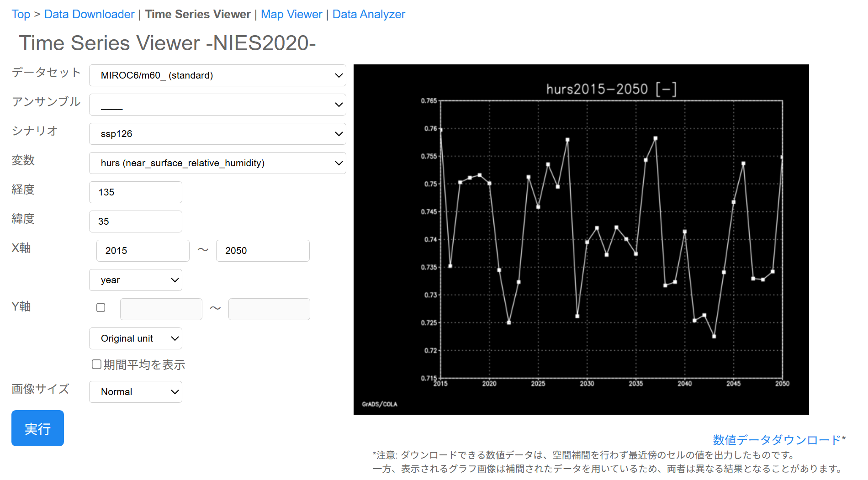The width and height of the screenshot is (868, 480).
Task: Toggle the Y軸 range checkbox
Action: tap(101, 308)
